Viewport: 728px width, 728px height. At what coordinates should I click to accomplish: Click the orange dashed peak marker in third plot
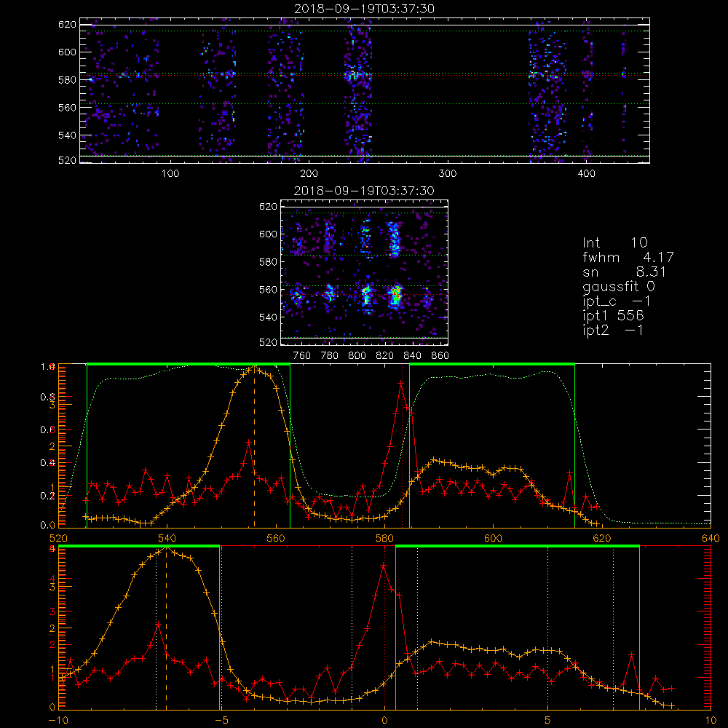click(254, 446)
